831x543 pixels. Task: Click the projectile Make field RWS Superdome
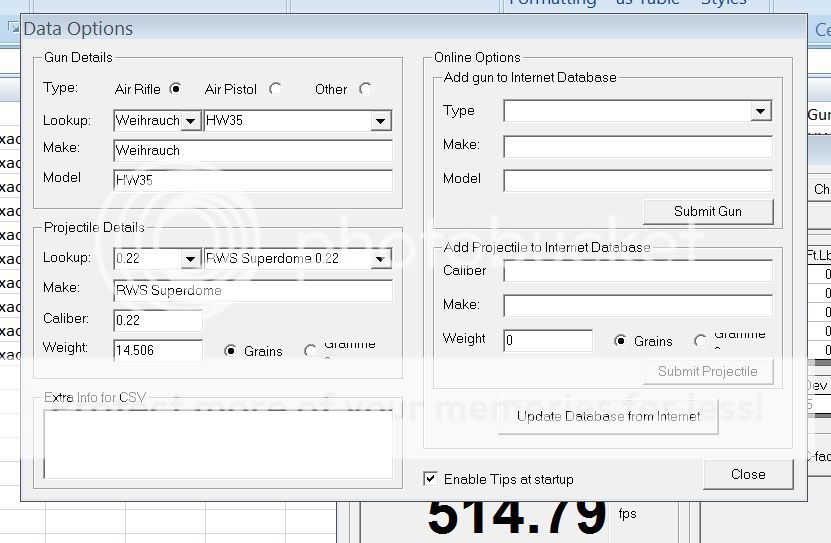(253, 290)
